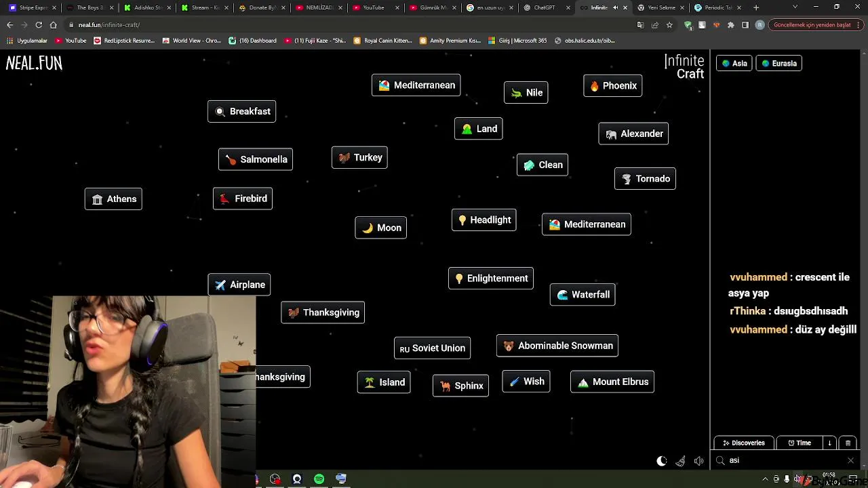The width and height of the screenshot is (868, 488).
Task: Open the Giriş Microsoft 365 bookmark
Action: 517,41
